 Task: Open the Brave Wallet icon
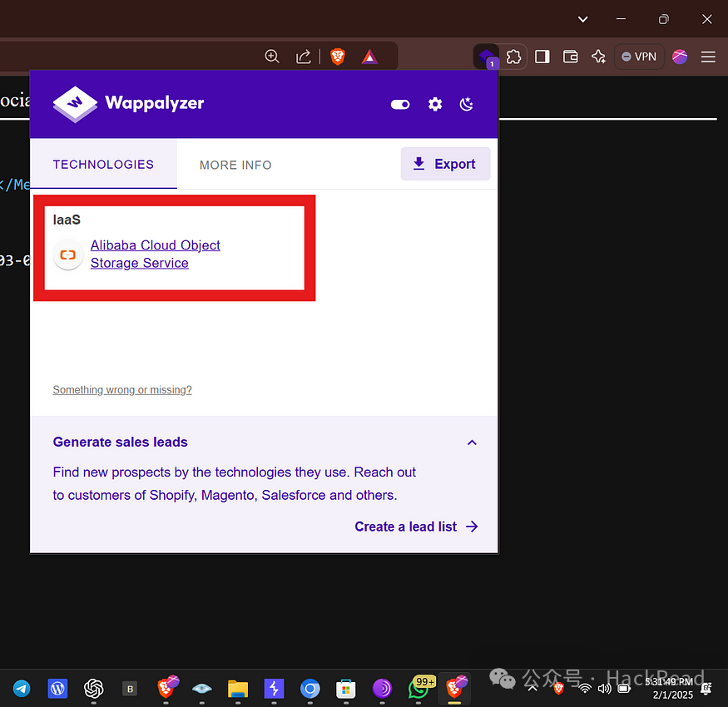(570, 57)
